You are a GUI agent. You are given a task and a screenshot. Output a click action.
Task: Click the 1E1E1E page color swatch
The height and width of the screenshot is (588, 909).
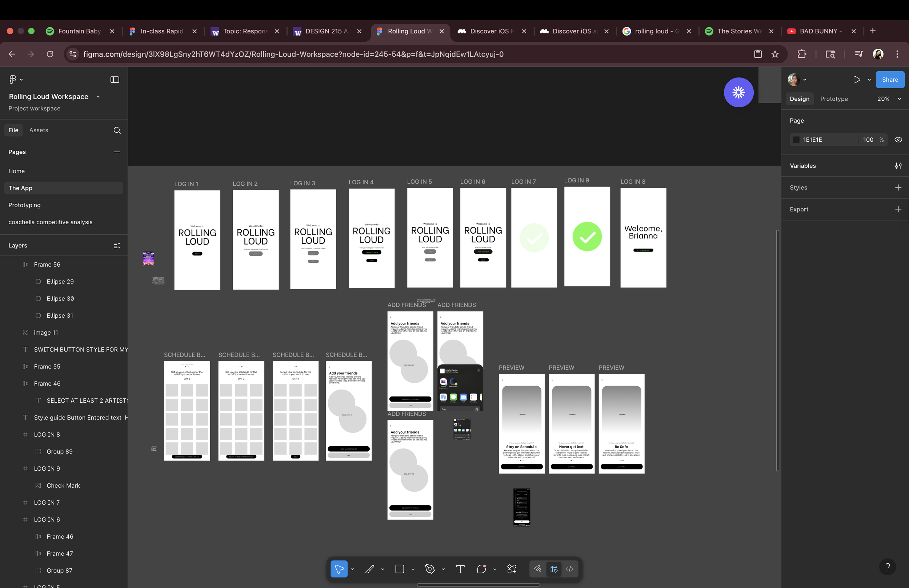point(796,140)
